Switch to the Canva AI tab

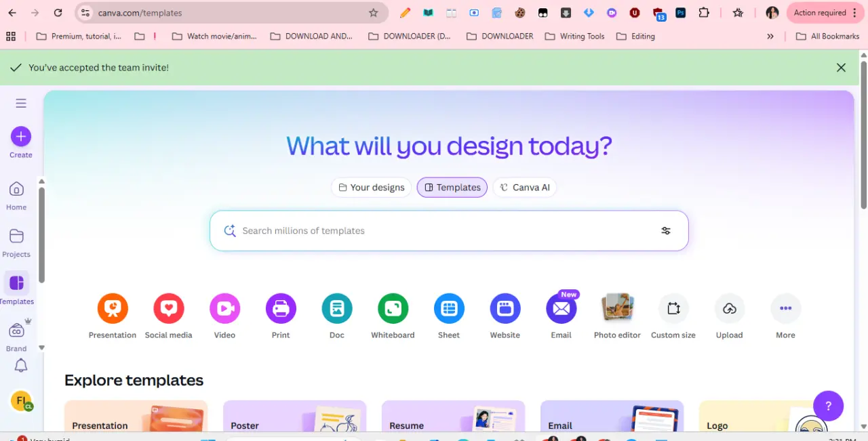(x=525, y=188)
